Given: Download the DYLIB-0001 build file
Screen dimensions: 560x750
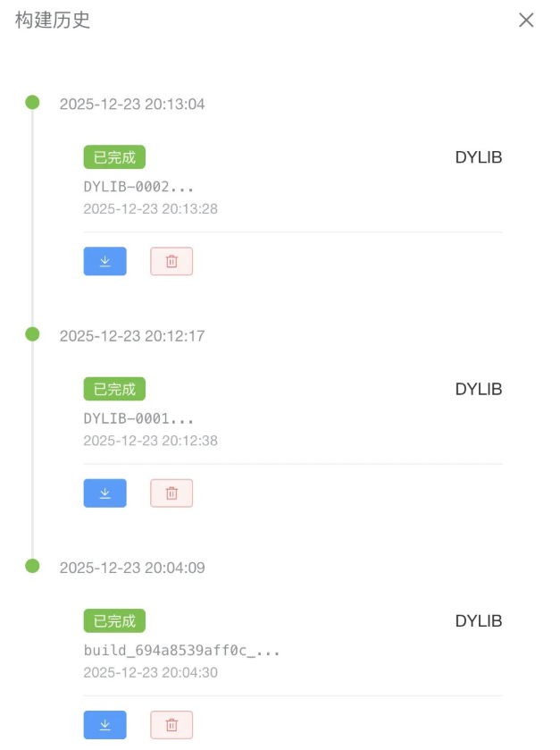Looking at the screenshot, I should click(x=104, y=493).
